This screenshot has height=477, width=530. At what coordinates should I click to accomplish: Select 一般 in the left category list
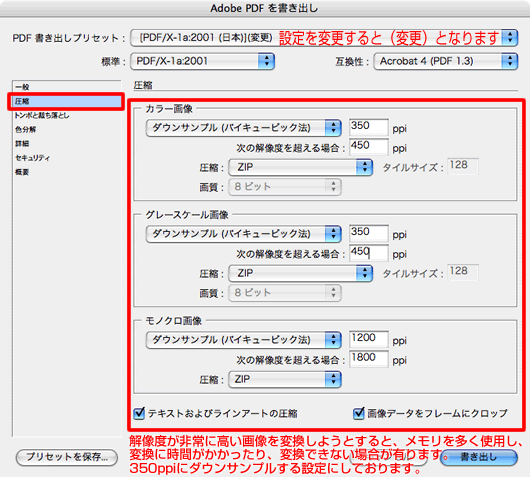click(x=67, y=87)
